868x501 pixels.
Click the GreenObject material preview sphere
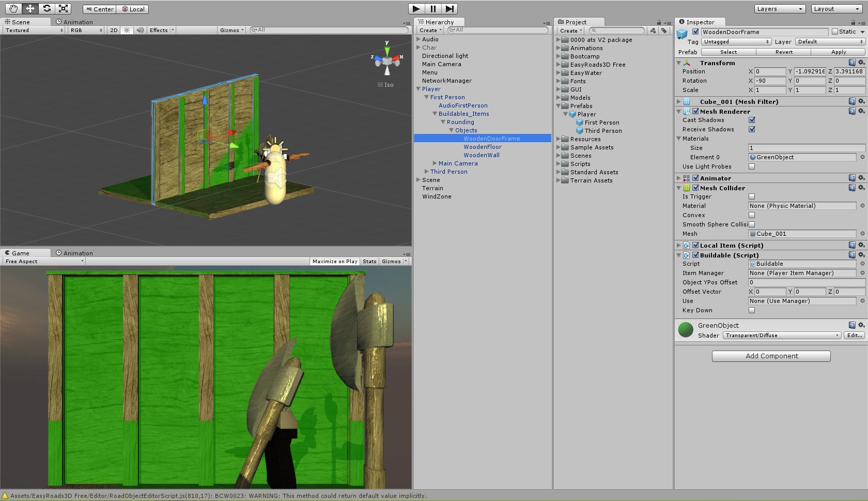686,329
